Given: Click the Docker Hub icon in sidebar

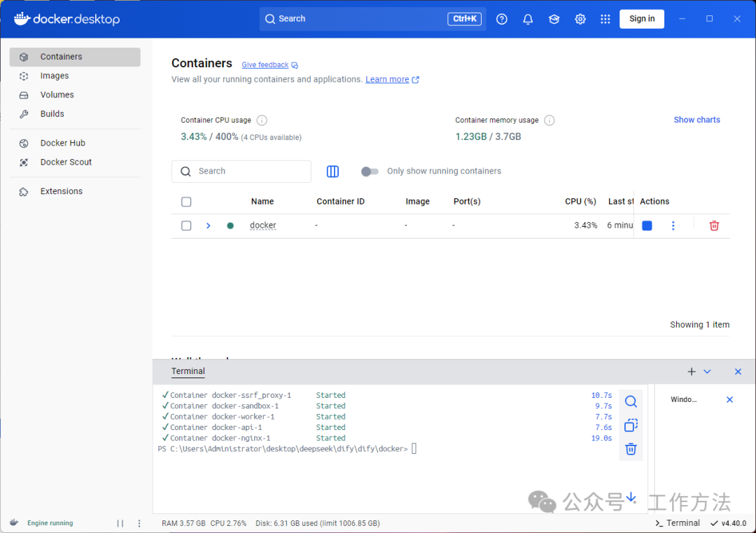Looking at the screenshot, I should click(24, 144).
